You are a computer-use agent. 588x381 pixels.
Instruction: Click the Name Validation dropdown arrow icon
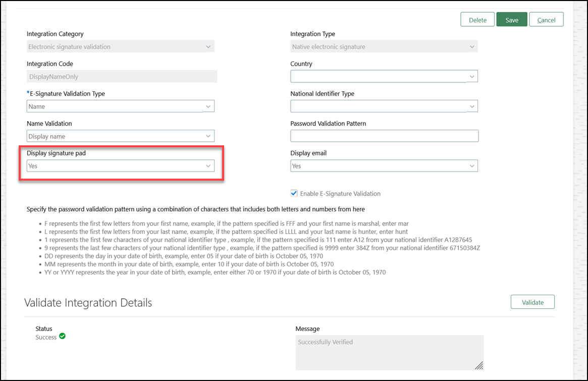pyautogui.click(x=208, y=135)
